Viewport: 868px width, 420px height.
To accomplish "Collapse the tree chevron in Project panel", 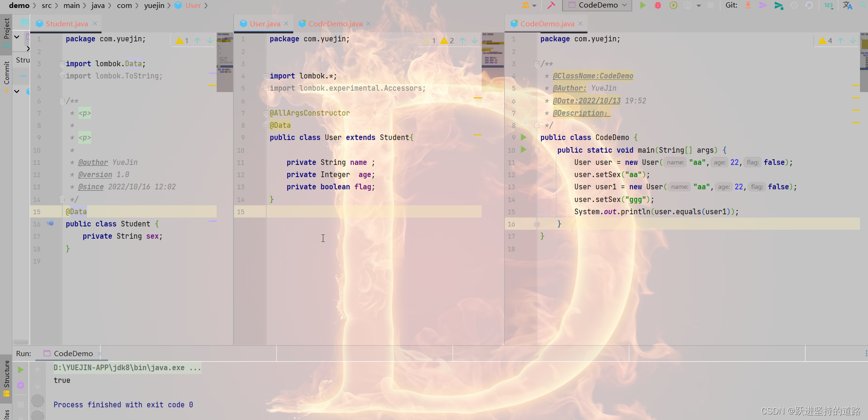I will tap(17, 36).
